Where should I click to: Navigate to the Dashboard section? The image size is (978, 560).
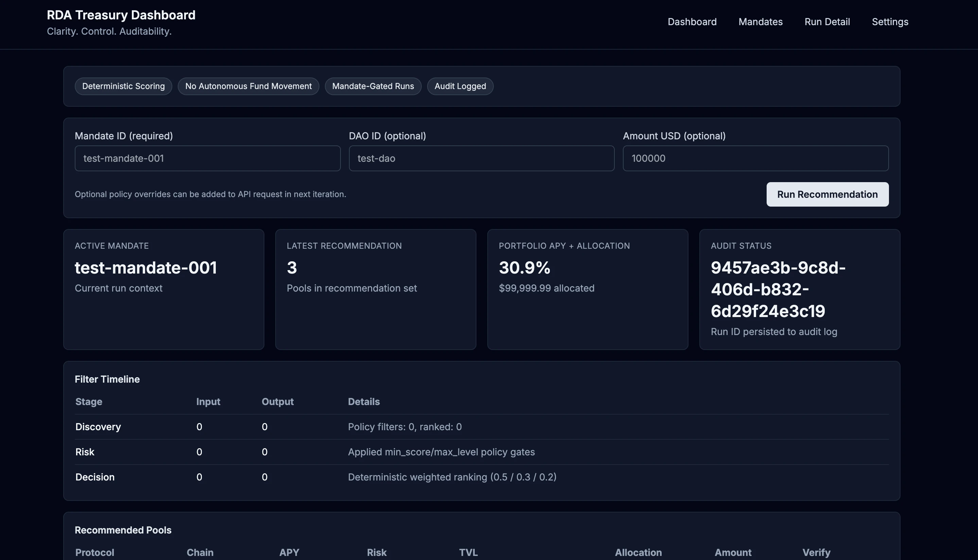(692, 22)
